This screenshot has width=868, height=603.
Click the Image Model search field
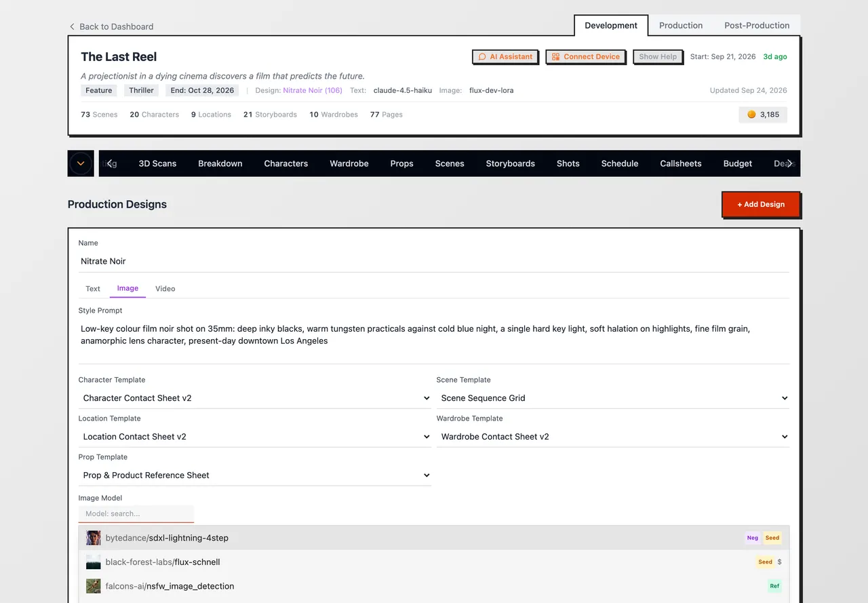tap(136, 513)
